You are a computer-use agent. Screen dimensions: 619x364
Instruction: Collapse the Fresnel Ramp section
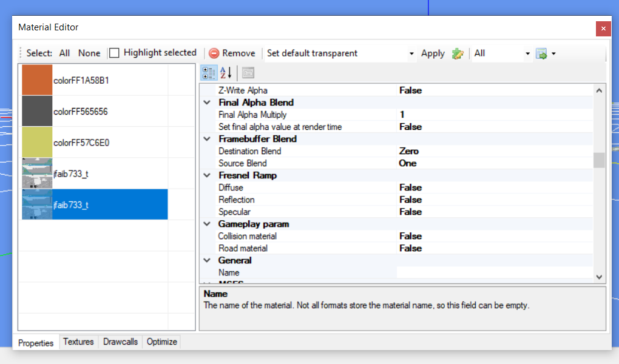(x=208, y=175)
